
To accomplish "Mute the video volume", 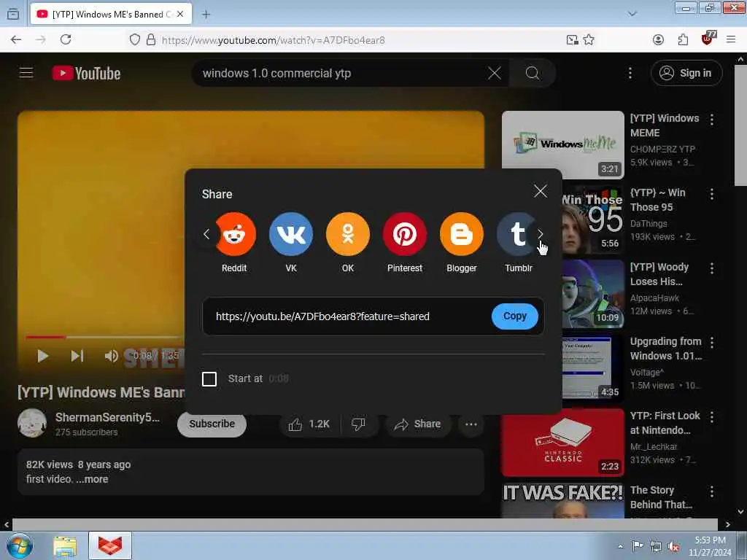I will [x=111, y=356].
